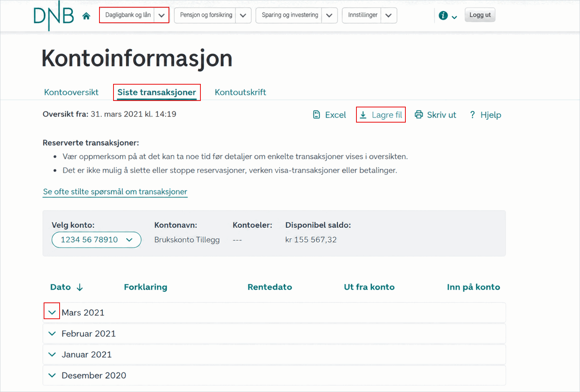
Task: Click the Logg ut button
Action: [480, 15]
